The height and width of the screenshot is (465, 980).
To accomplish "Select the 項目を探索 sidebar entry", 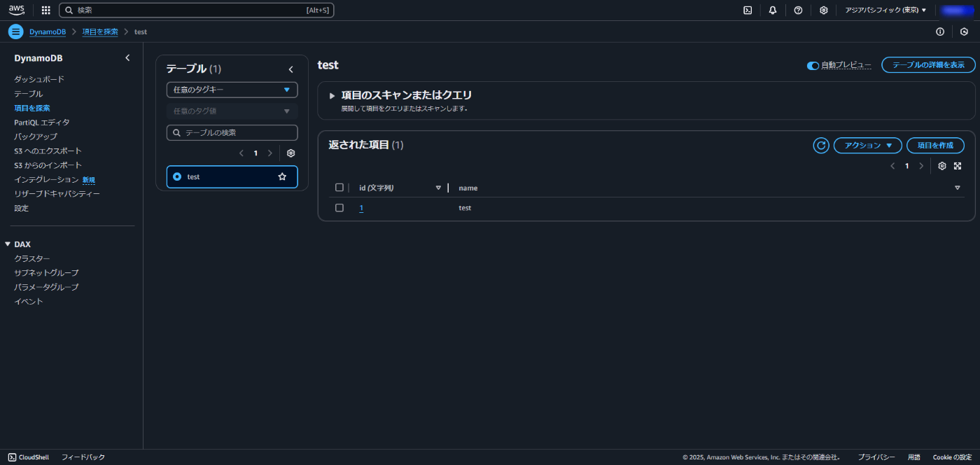I will click(x=32, y=108).
